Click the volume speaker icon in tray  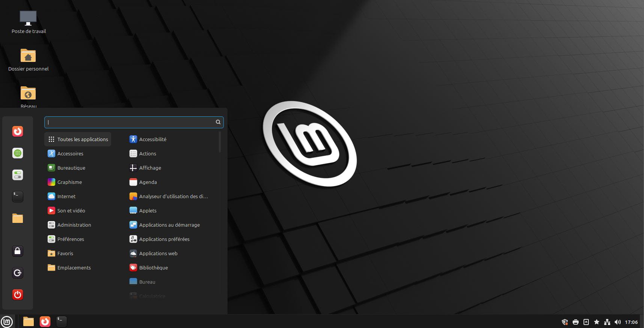pos(617,322)
